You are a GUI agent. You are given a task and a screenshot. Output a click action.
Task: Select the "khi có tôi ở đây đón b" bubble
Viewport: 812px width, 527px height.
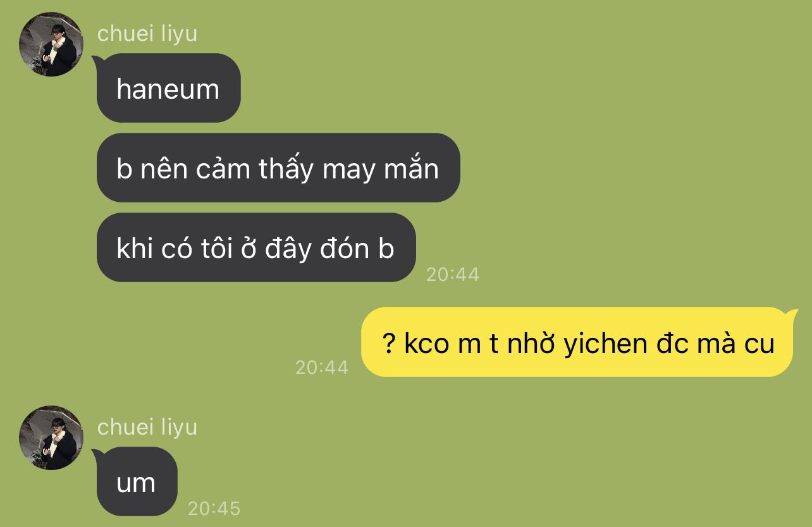click(256, 247)
